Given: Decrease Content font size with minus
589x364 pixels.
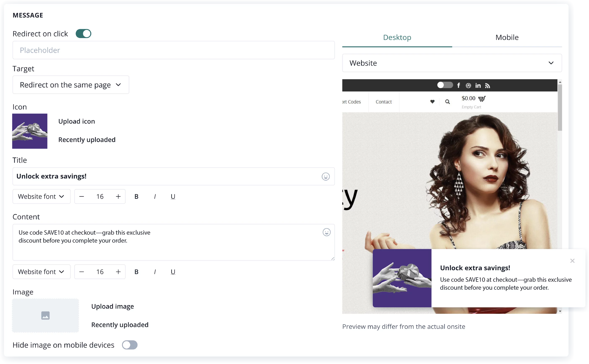Looking at the screenshot, I should coord(82,272).
